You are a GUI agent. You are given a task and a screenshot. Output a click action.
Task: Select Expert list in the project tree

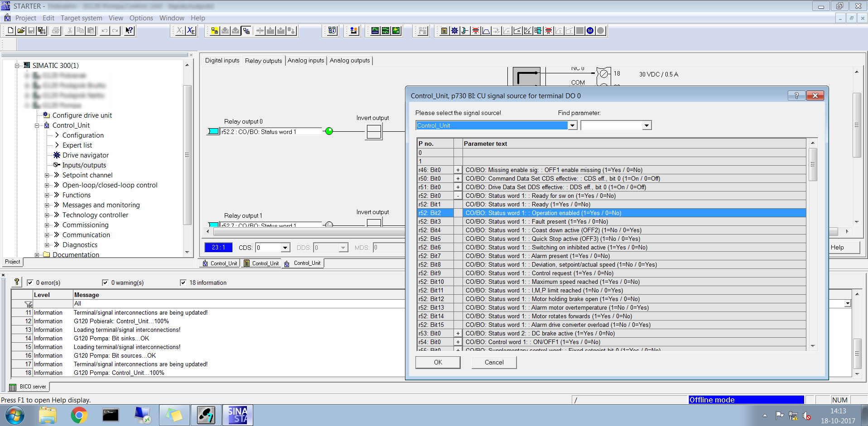click(x=77, y=145)
